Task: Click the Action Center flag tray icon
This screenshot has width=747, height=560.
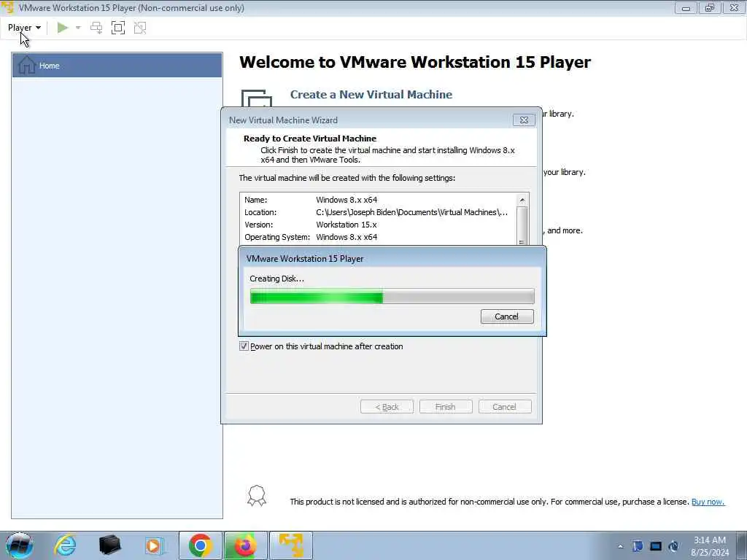Action: point(638,546)
